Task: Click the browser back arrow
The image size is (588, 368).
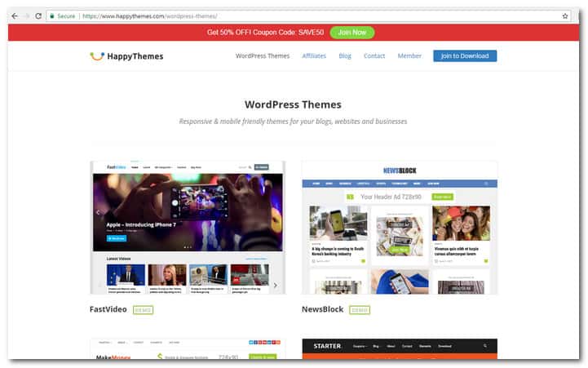Action: (14, 16)
